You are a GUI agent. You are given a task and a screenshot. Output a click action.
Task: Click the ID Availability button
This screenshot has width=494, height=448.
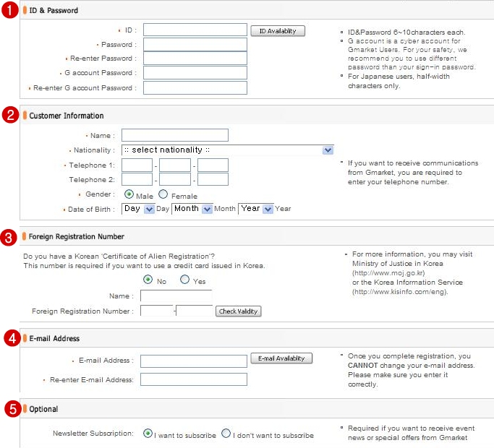point(278,31)
